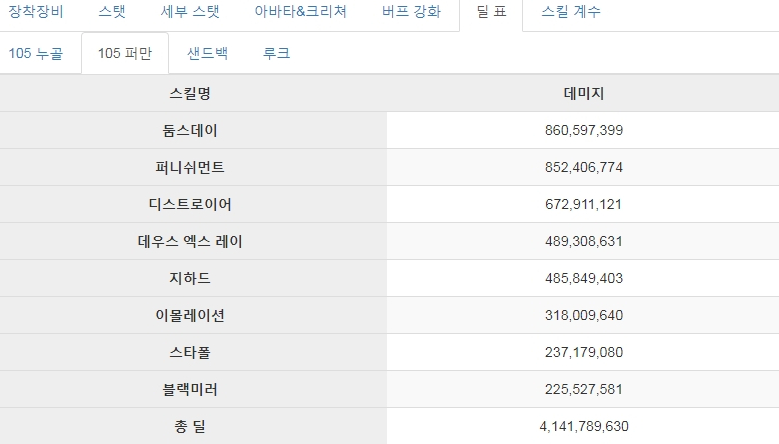Select the 딜 표 tab
The height and width of the screenshot is (444, 779).
pos(491,11)
